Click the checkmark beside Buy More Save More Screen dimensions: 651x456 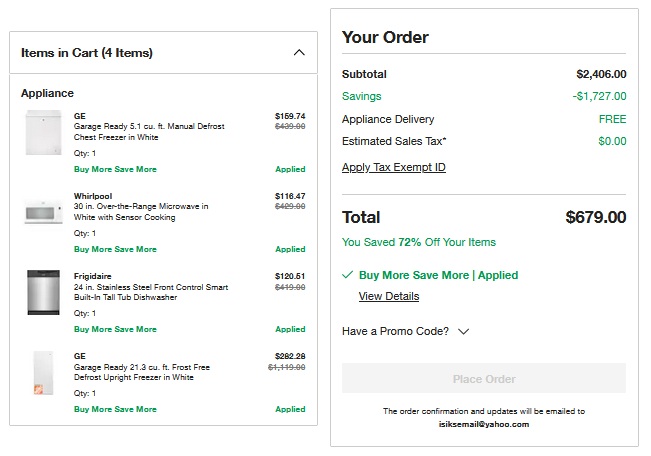[347, 275]
